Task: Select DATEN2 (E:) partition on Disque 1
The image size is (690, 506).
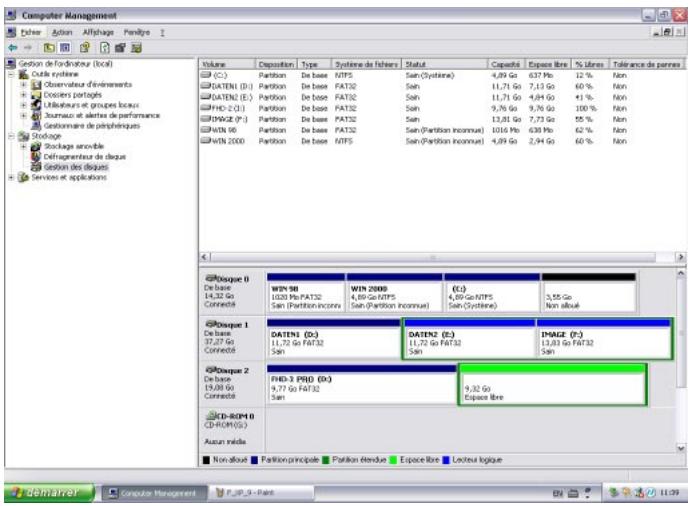Action: point(470,338)
